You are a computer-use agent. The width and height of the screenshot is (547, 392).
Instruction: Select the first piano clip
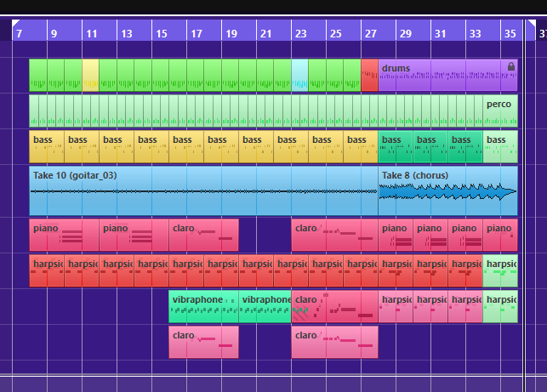point(64,235)
